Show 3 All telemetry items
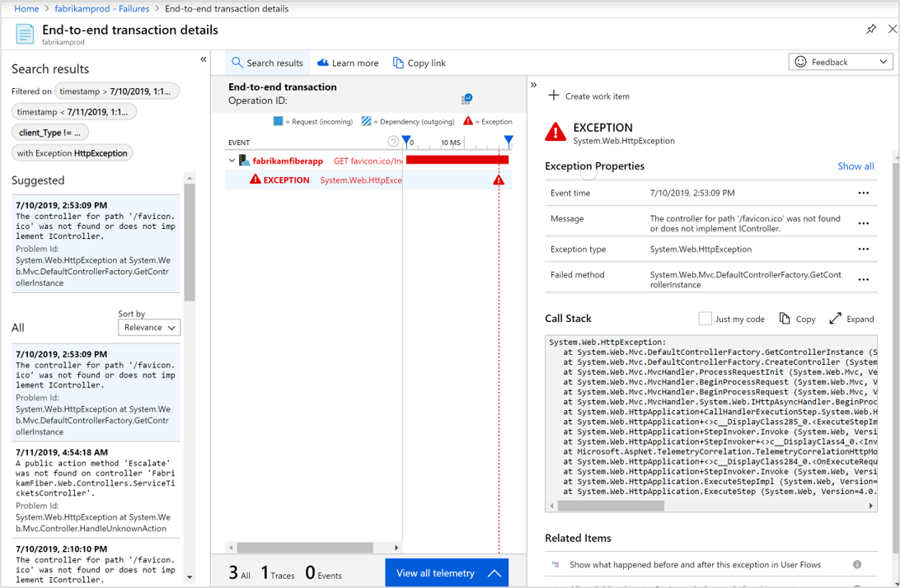The height and width of the screenshot is (588, 900). [239, 572]
